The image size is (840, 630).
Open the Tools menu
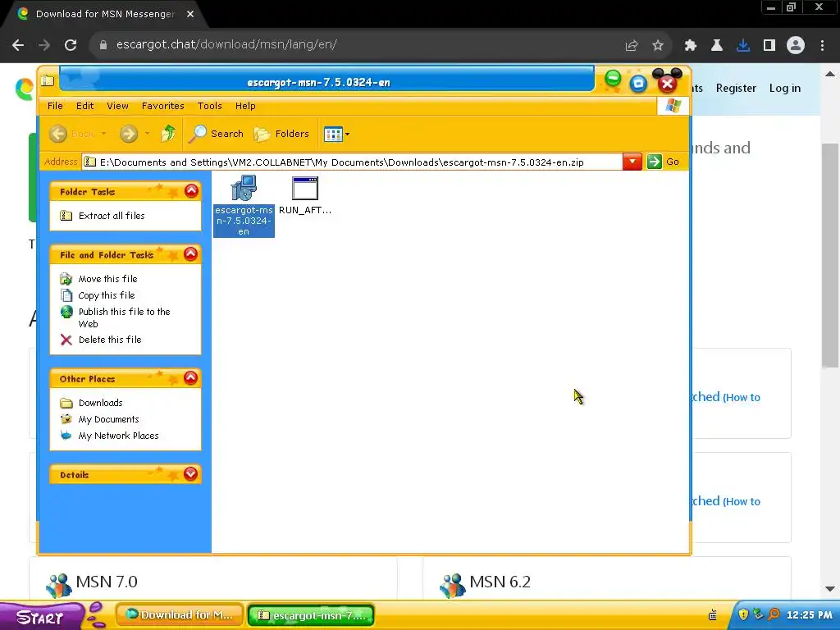[209, 106]
